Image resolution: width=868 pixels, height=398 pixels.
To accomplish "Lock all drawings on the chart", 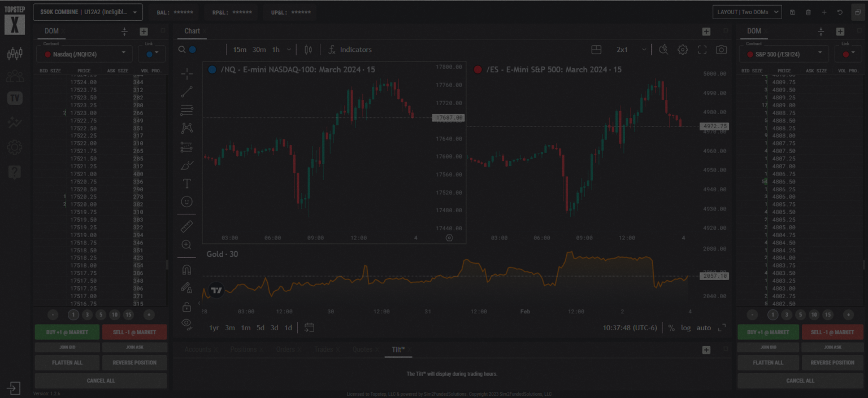I will [186, 305].
